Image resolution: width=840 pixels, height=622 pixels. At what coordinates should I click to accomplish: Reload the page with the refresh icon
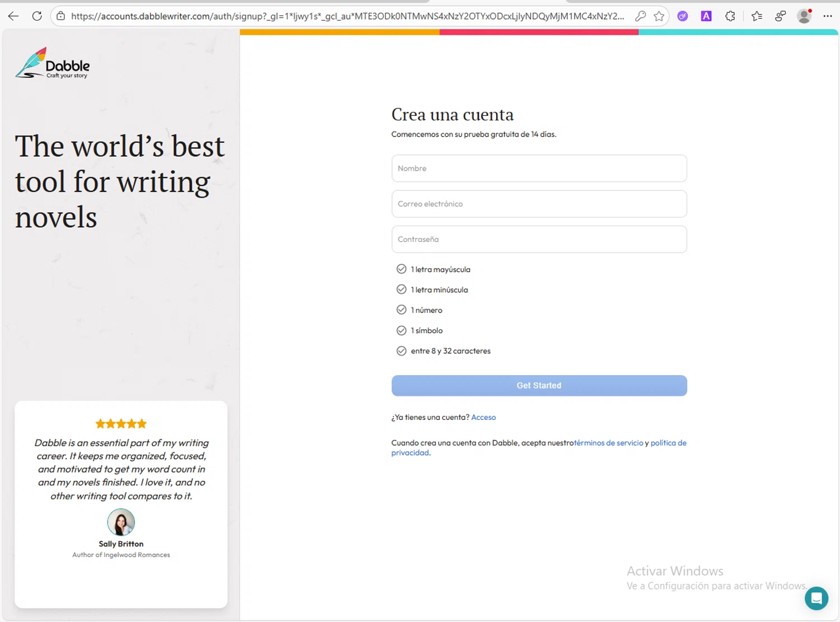point(37,16)
